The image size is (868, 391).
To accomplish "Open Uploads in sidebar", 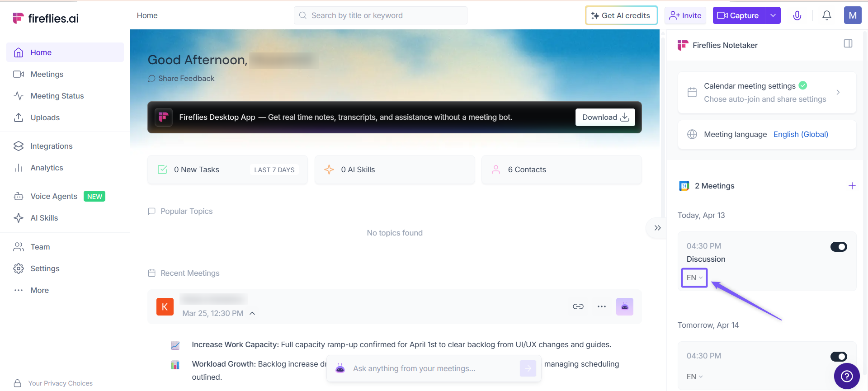I will pyautogui.click(x=65, y=118).
